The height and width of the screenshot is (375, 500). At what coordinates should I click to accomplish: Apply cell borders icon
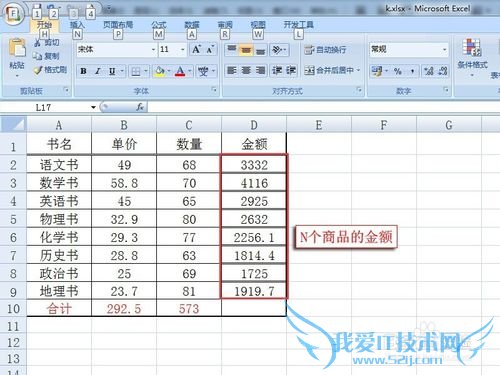coord(135,71)
